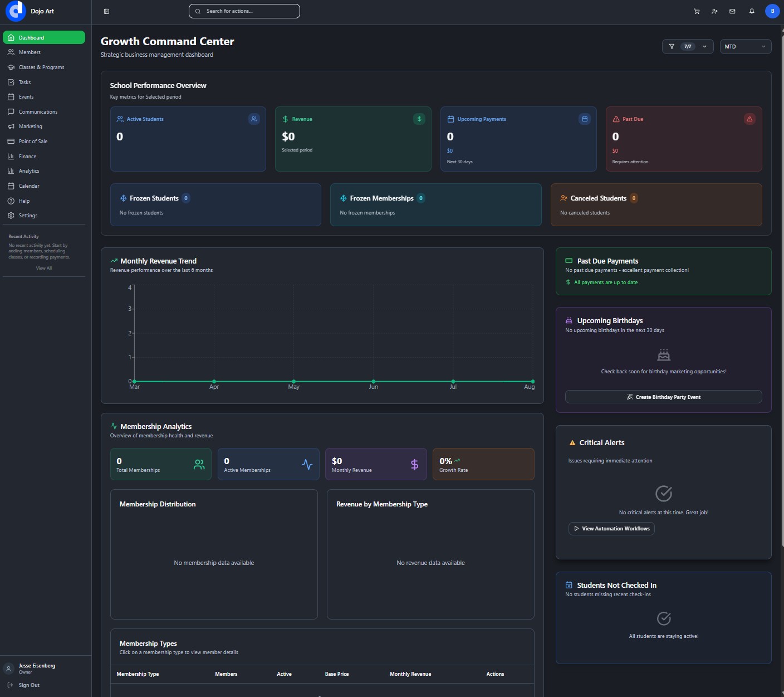Click the Monthly Revenue dollar icon

tap(414, 464)
